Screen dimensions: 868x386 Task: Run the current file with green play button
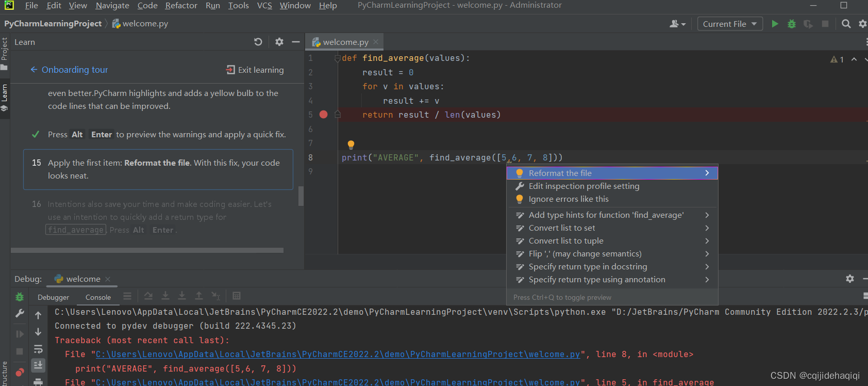point(775,24)
